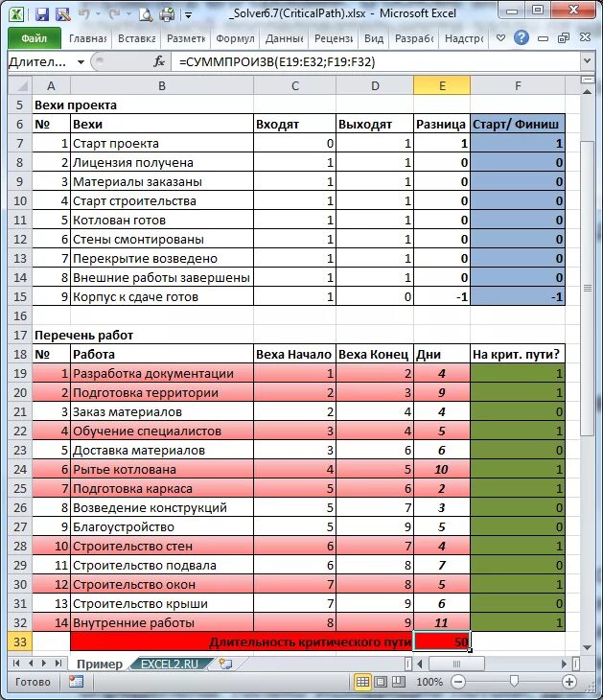Open the Данные ribbon tab

click(x=285, y=39)
